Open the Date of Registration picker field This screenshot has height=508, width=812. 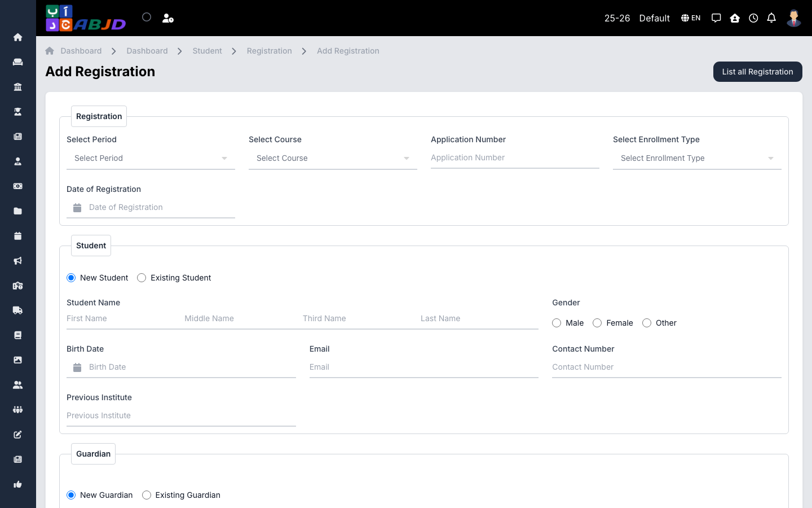[151, 207]
